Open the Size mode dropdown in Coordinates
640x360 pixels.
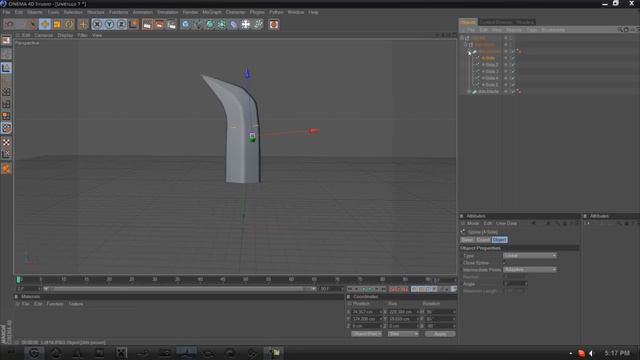click(403, 334)
